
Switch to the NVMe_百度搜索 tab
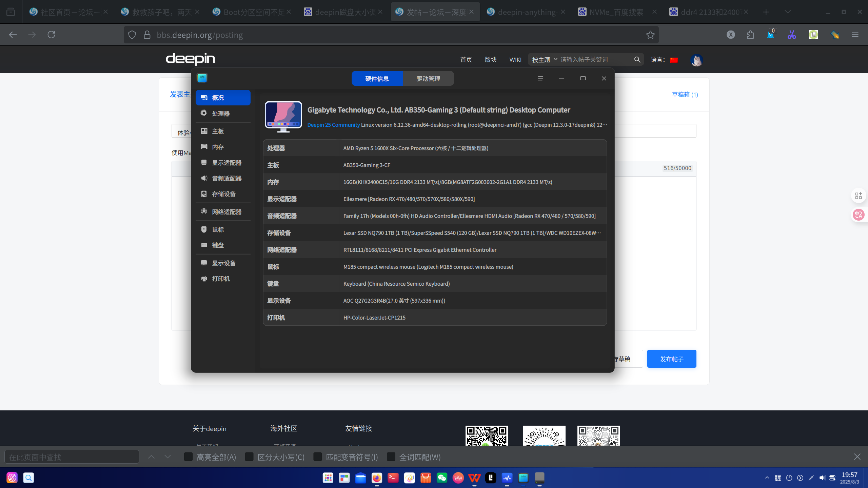616,12
